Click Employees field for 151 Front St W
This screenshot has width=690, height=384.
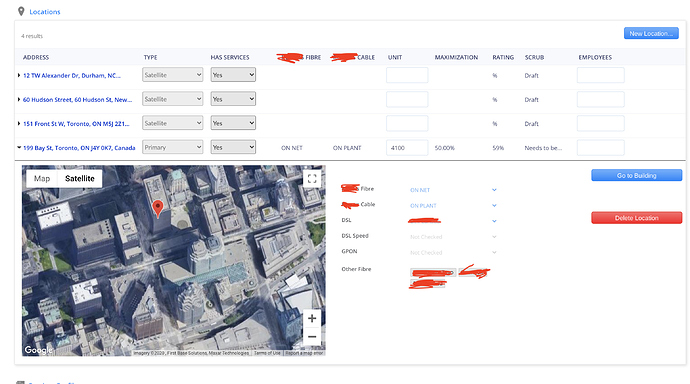coord(601,124)
